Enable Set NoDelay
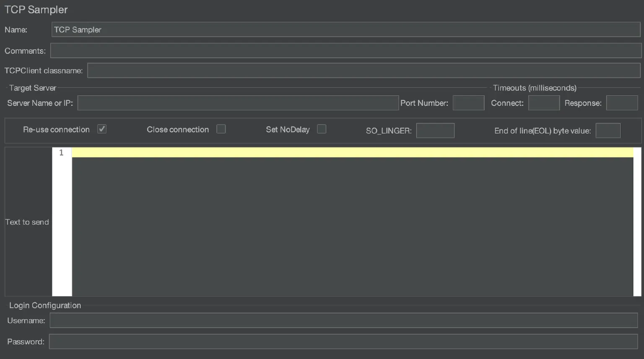The image size is (644, 359). coord(321,129)
